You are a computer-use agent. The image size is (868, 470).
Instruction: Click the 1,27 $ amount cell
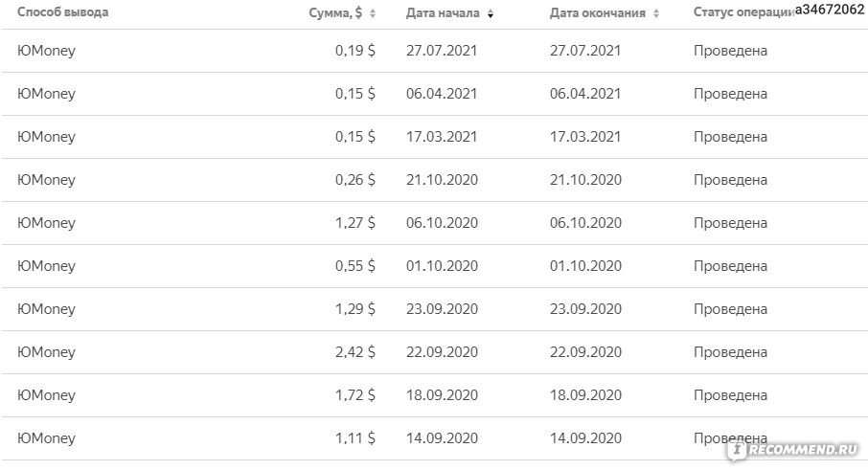(354, 223)
